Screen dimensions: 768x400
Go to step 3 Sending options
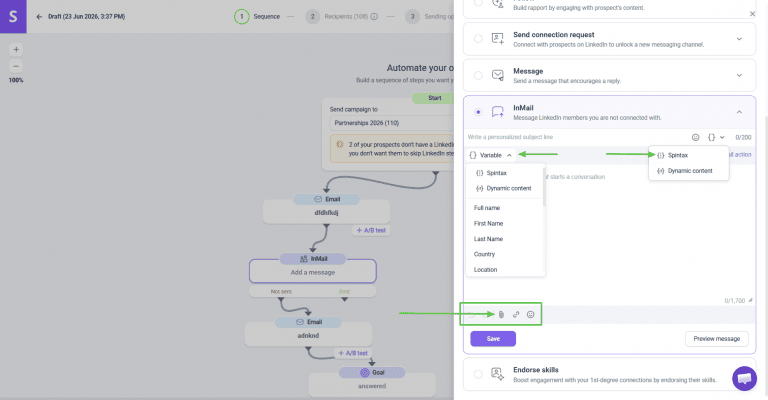[430, 17]
